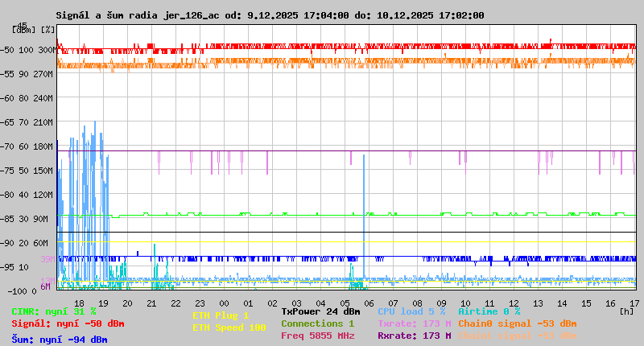Screen dimensions: 644x346
Task: Click the 'Airtime 0 %' legend label
Action: point(489,311)
